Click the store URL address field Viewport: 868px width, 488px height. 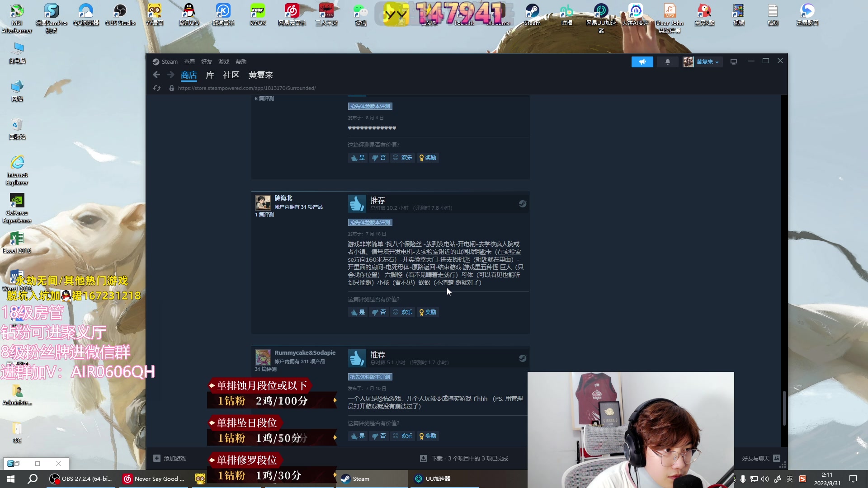click(x=247, y=88)
